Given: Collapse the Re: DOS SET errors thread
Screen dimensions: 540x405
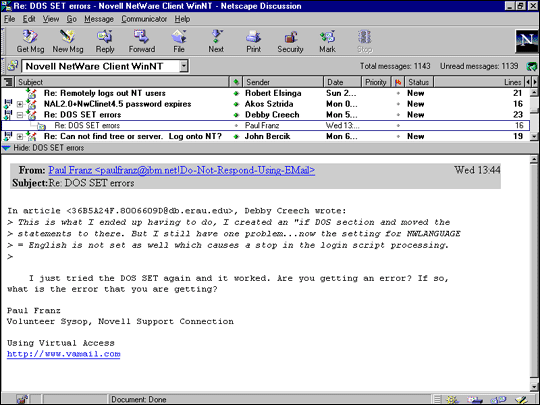Looking at the screenshot, I should 20,115.
